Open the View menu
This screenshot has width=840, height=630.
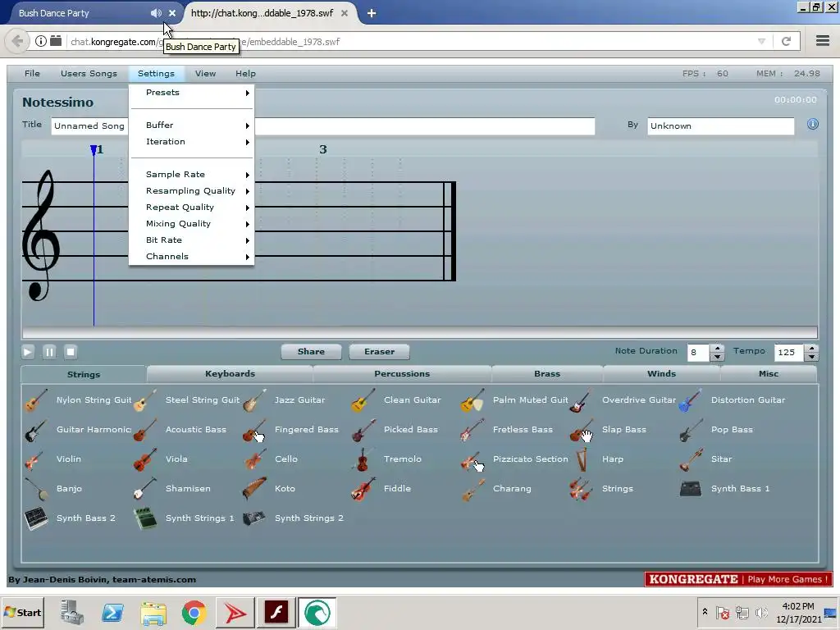[205, 73]
